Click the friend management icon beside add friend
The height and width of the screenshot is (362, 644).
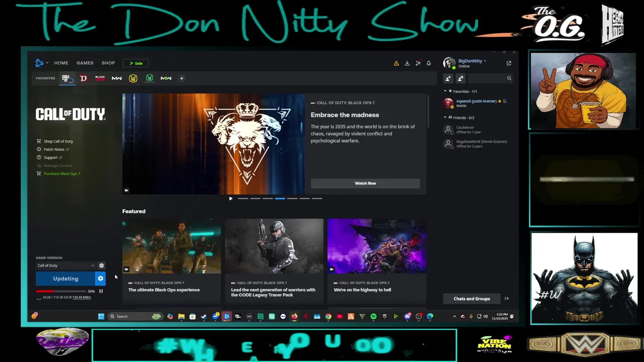[x=460, y=78]
